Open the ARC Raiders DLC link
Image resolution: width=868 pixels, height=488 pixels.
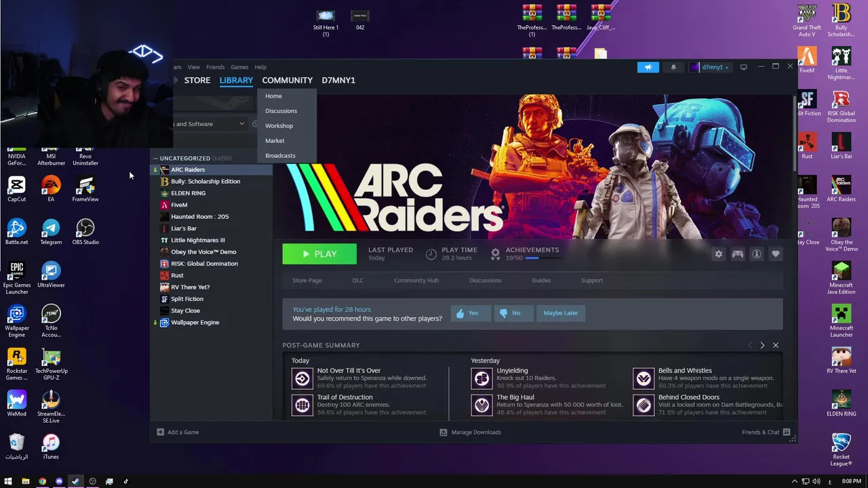pyautogui.click(x=358, y=281)
